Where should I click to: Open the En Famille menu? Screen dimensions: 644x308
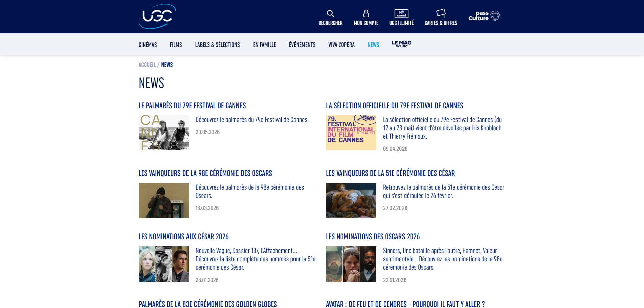(x=264, y=45)
